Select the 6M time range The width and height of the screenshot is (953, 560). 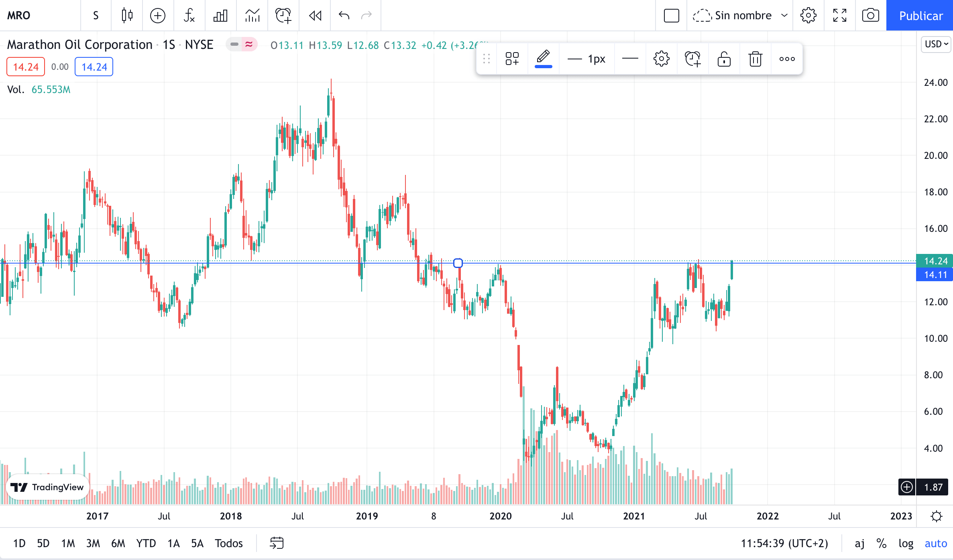(x=118, y=543)
